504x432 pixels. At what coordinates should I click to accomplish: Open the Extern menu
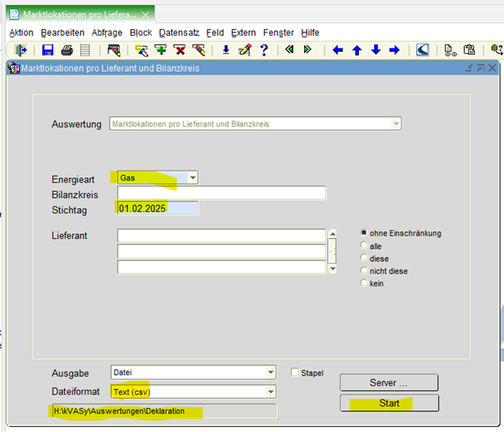tap(243, 32)
